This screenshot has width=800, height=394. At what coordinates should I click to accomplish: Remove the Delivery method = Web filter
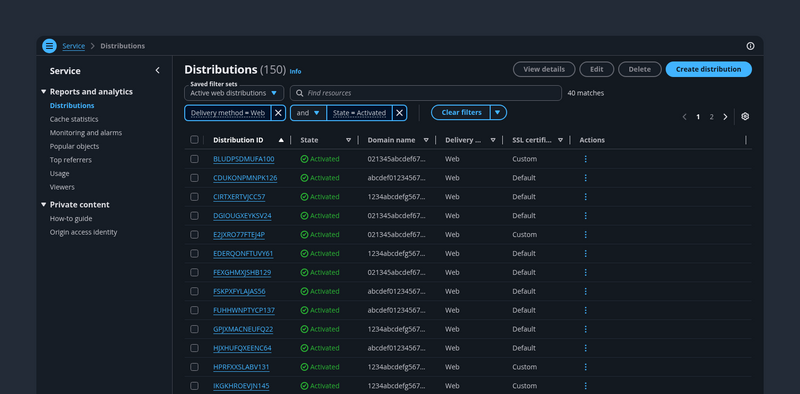coord(278,113)
